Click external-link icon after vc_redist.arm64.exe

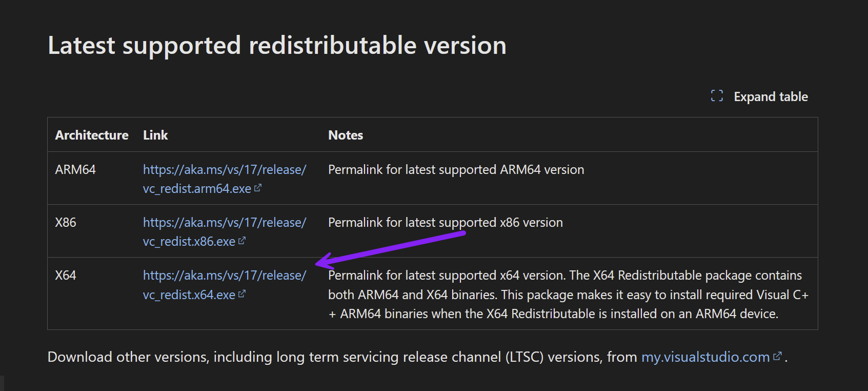coord(258,188)
